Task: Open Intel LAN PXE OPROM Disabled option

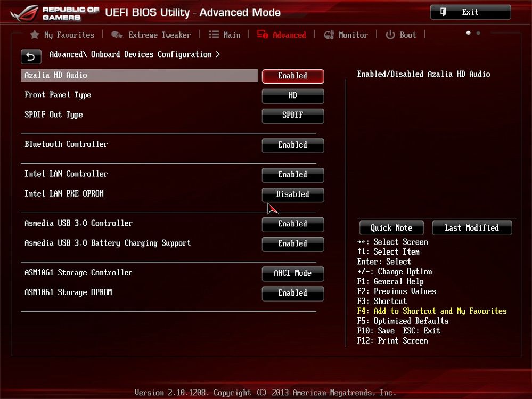Action: (x=293, y=194)
